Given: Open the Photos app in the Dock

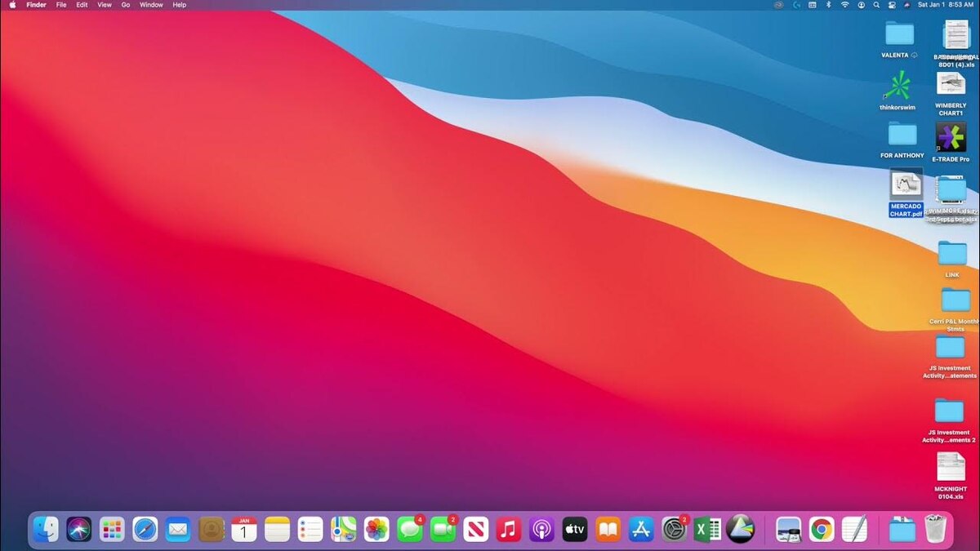Looking at the screenshot, I should pyautogui.click(x=376, y=530).
